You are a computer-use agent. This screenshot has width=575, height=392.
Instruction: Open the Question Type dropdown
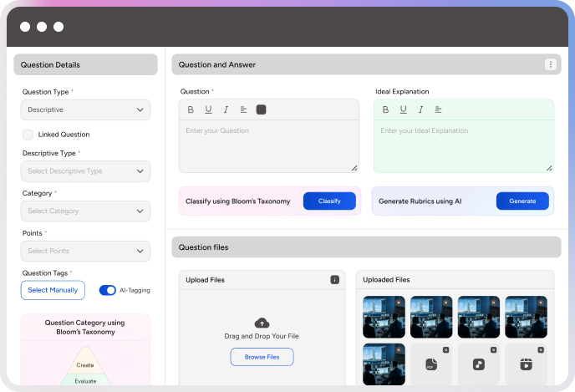click(85, 109)
